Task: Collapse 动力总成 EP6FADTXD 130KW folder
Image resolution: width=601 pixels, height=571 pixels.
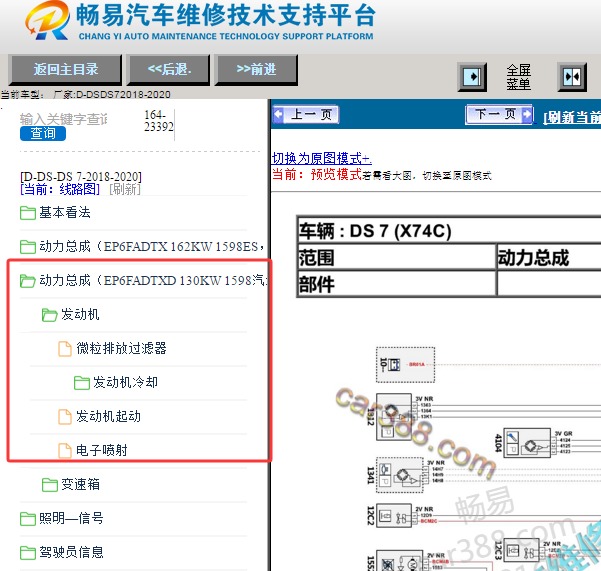Action: coord(153,281)
